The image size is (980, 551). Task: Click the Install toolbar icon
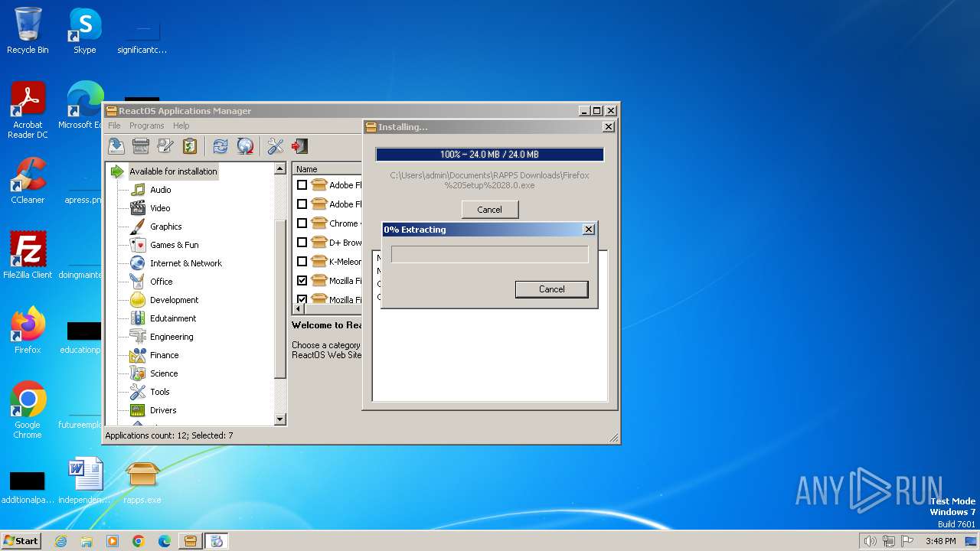(x=116, y=146)
